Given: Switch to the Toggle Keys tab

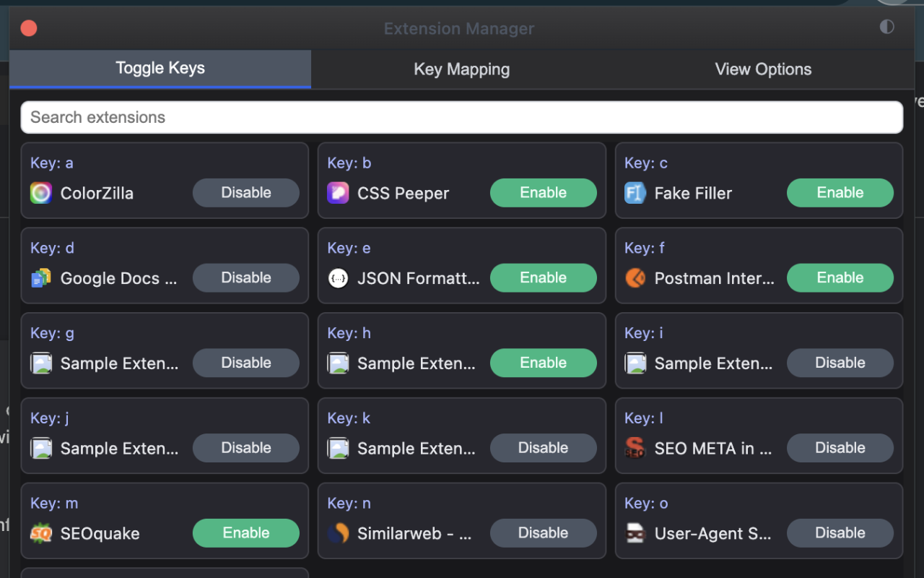Looking at the screenshot, I should (160, 69).
